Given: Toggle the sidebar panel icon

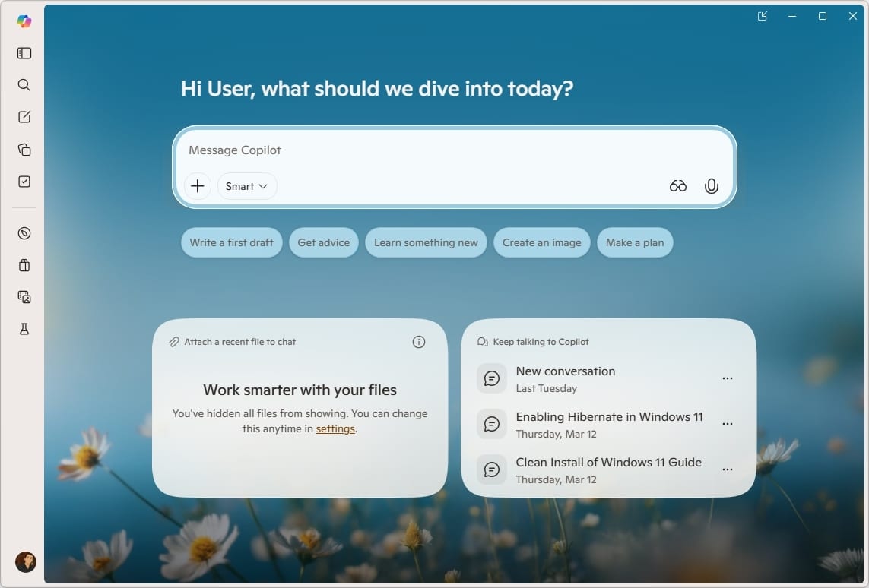Looking at the screenshot, I should pyautogui.click(x=24, y=53).
